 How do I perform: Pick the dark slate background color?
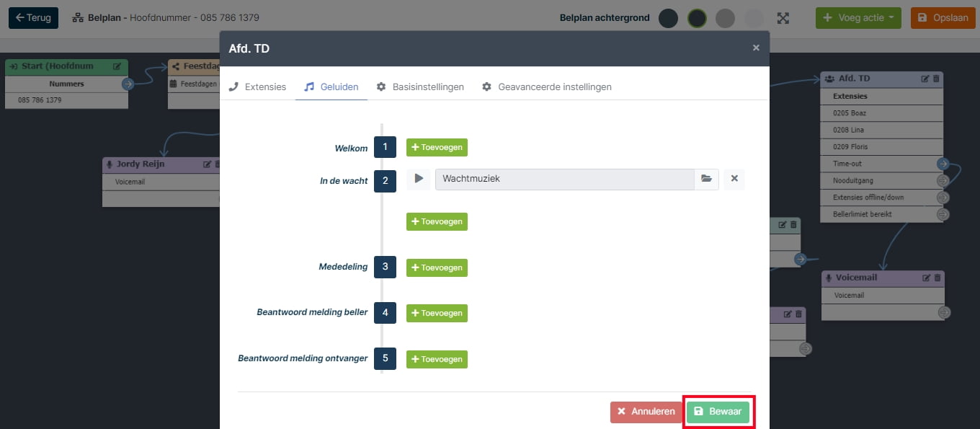point(668,18)
